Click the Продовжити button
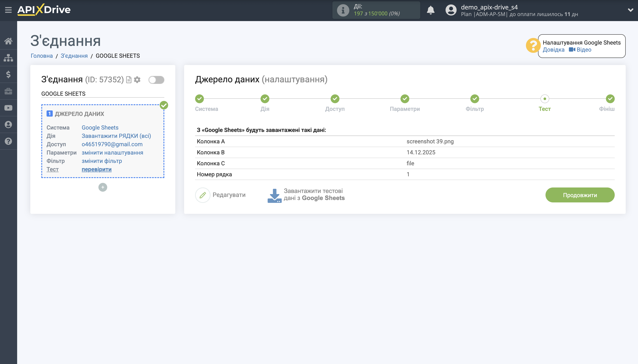The image size is (638, 364). coord(580,195)
